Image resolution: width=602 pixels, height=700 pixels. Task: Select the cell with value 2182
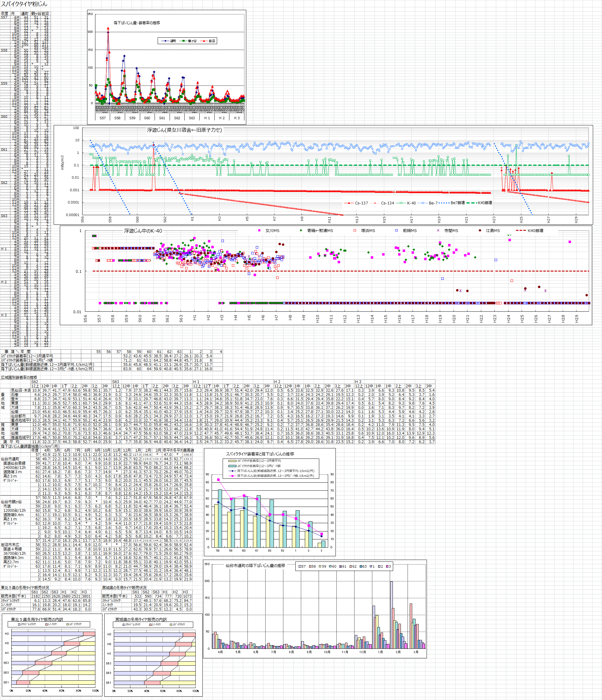(x=36, y=596)
